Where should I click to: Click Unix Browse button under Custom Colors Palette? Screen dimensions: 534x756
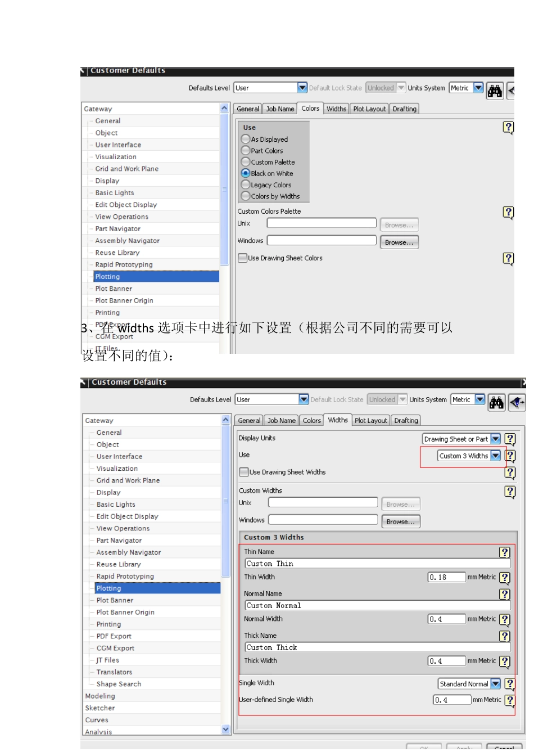coord(399,225)
